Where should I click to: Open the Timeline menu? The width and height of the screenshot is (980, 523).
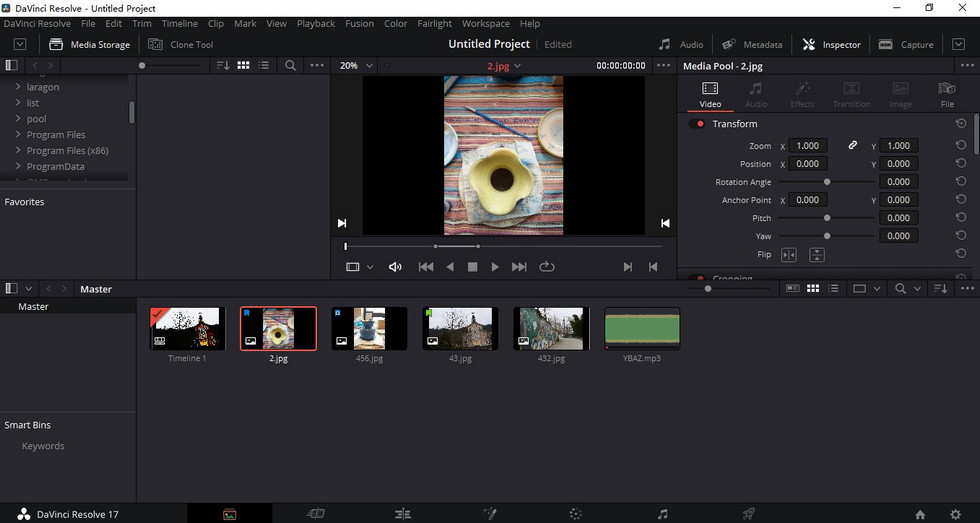click(180, 24)
